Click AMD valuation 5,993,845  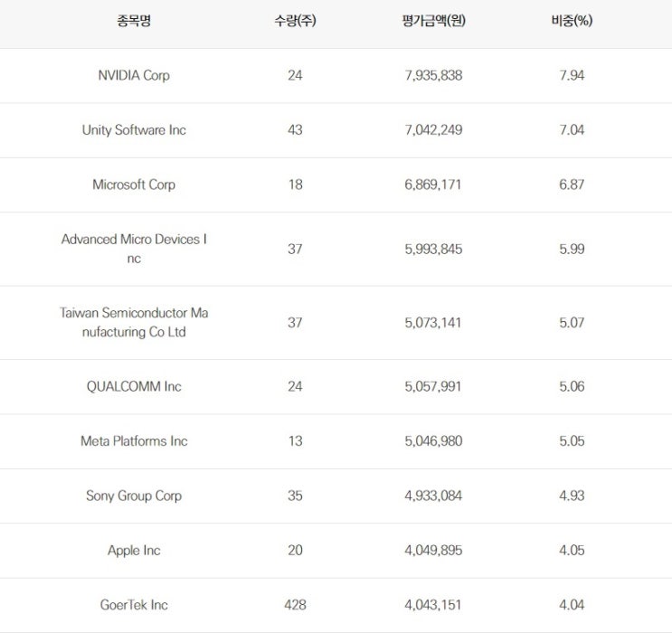[x=434, y=249]
